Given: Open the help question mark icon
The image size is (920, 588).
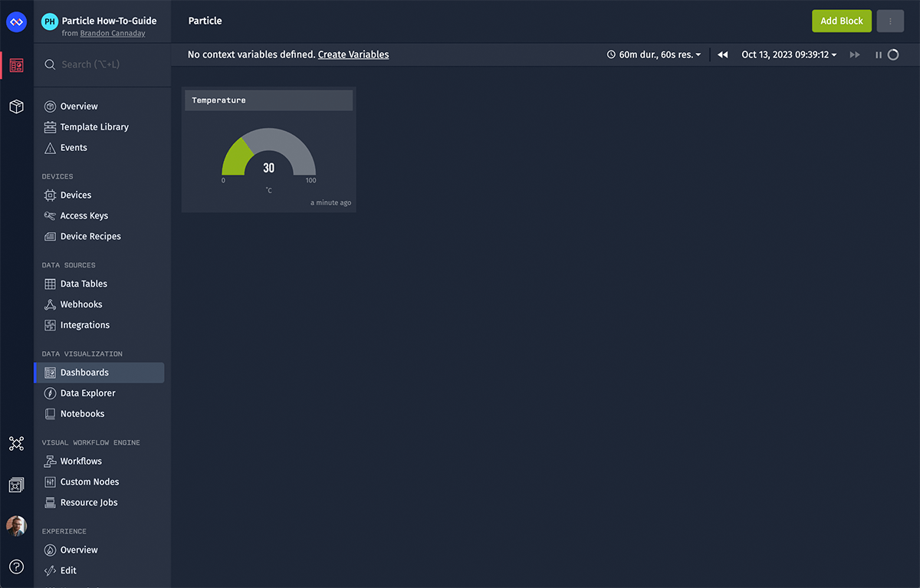Looking at the screenshot, I should click(16, 567).
